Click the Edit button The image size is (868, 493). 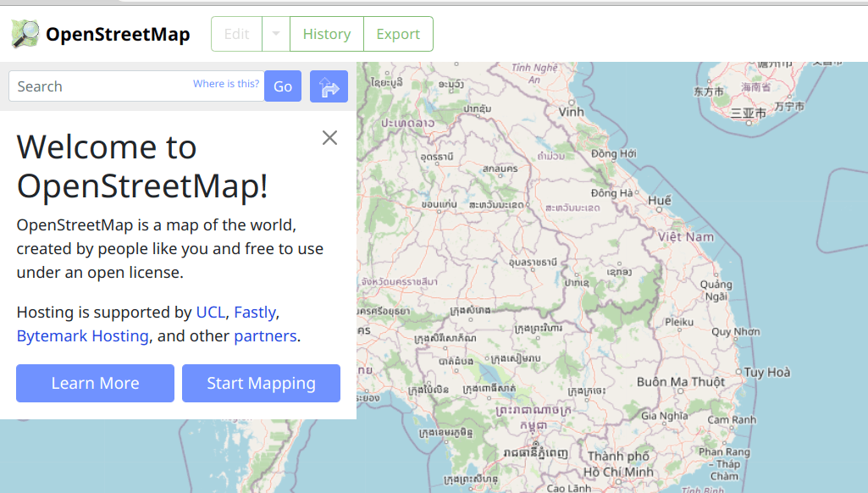[x=236, y=34]
